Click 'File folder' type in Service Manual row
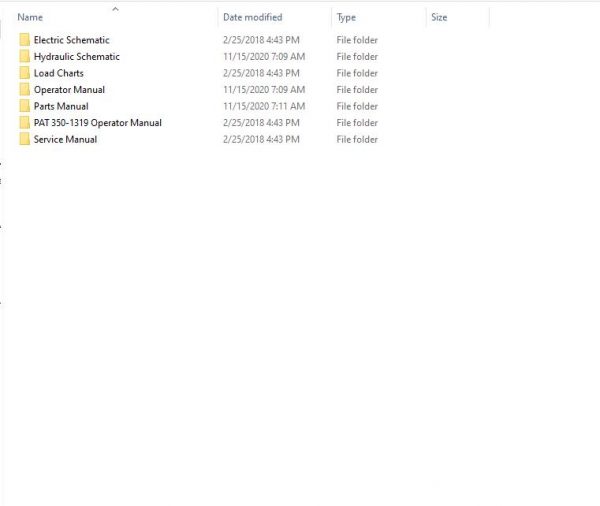Viewport: 600px width, 506px height. pos(357,139)
